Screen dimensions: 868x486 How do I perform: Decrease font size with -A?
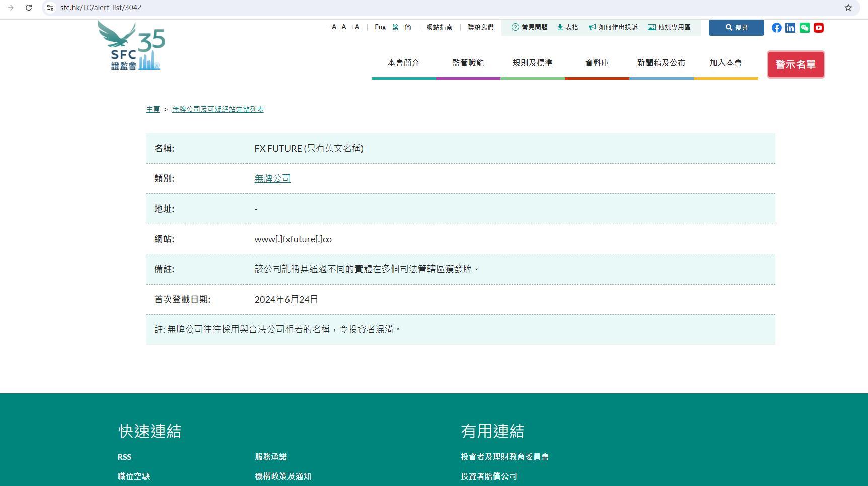(333, 27)
